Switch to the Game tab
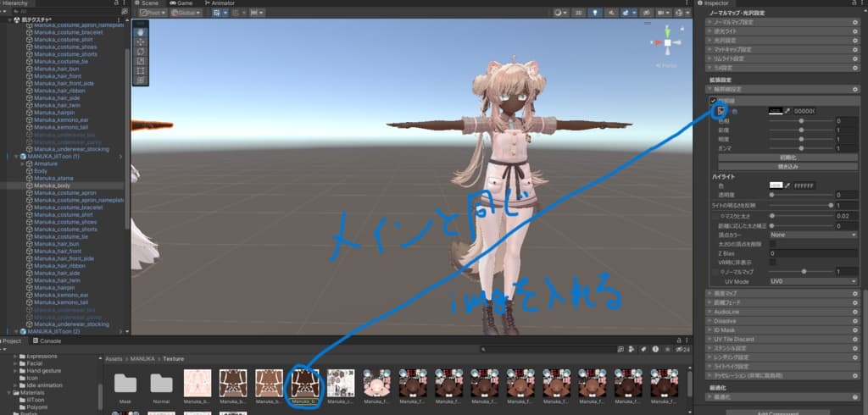This screenshot has height=415, width=868. tap(181, 3)
